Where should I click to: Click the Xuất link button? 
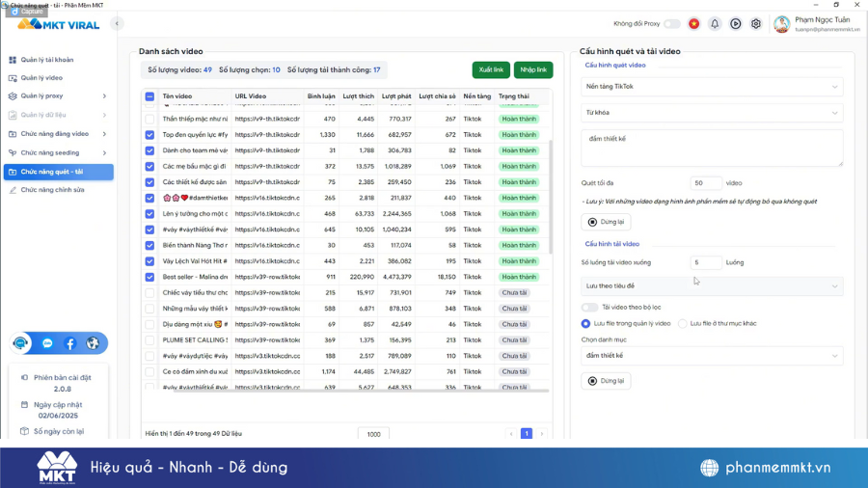click(x=491, y=69)
